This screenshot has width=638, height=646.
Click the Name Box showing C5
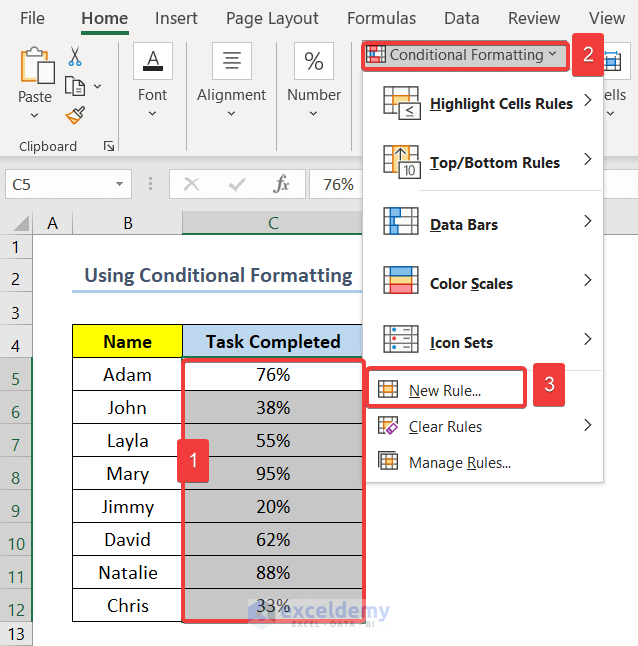point(68,184)
